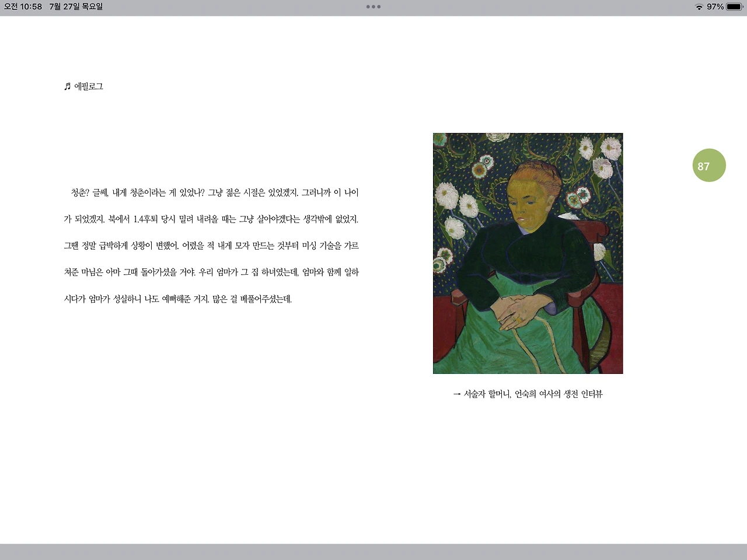Tap the Wi-Fi status icon

(698, 6)
